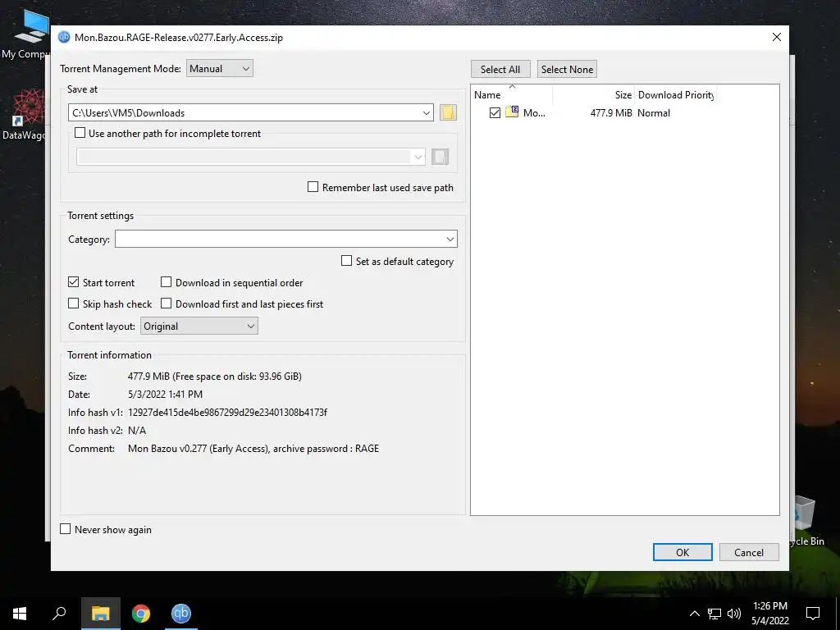Open Google Chrome from taskbar
840x630 pixels.
point(141,614)
